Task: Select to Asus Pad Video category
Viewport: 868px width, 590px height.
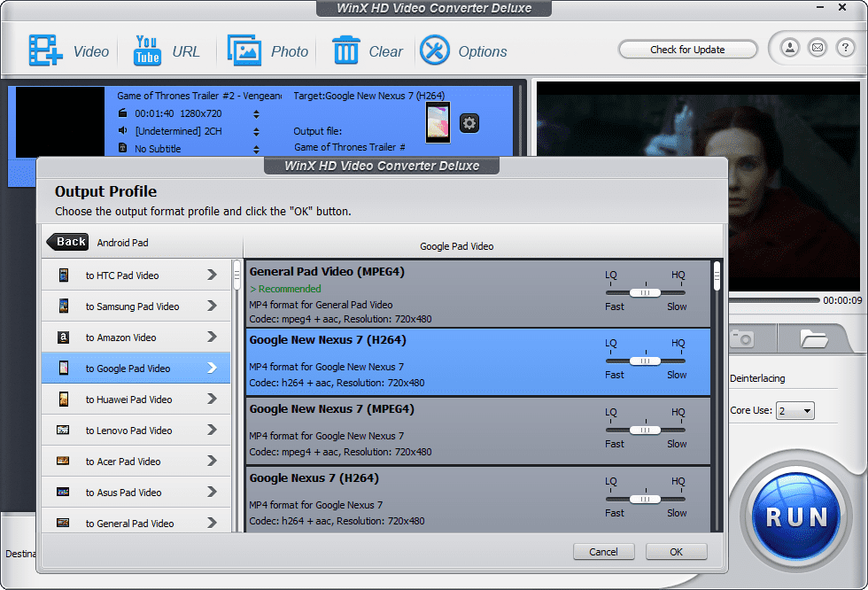Action: click(136, 492)
